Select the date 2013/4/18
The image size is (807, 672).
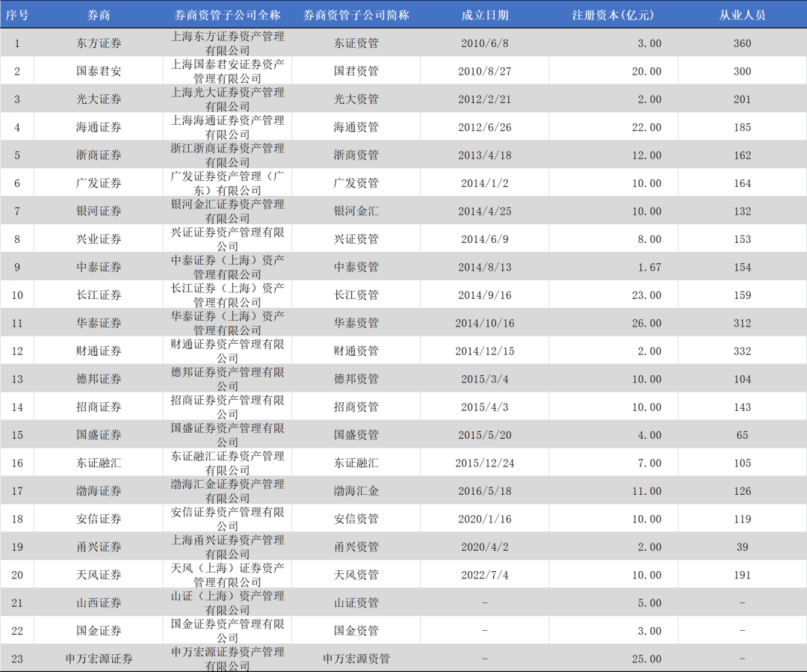(x=485, y=155)
